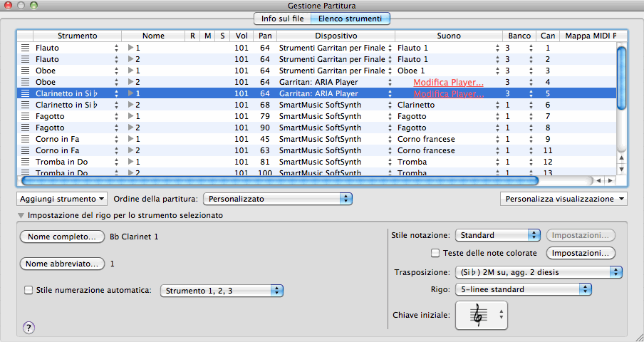644x342 pixels.
Task: Expand triangle next to first Flauto name
Action: (130, 48)
